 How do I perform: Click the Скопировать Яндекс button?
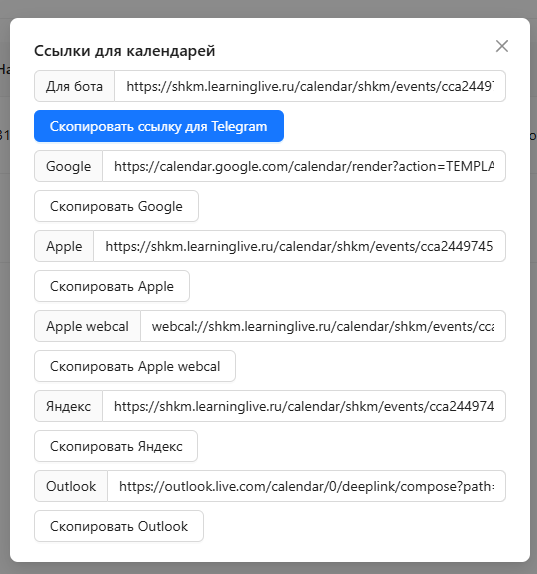[x=116, y=446]
